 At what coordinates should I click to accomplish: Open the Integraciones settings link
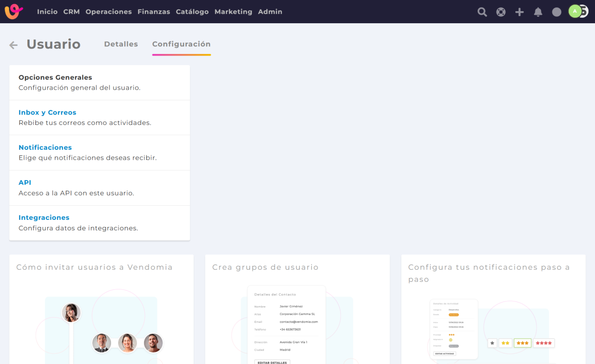pyautogui.click(x=44, y=218)
